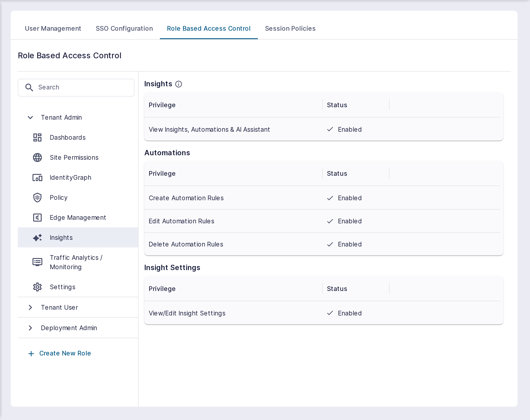Screen dimensions: 530x420
Task: Click Create New Role link
Action: (65, 353)
